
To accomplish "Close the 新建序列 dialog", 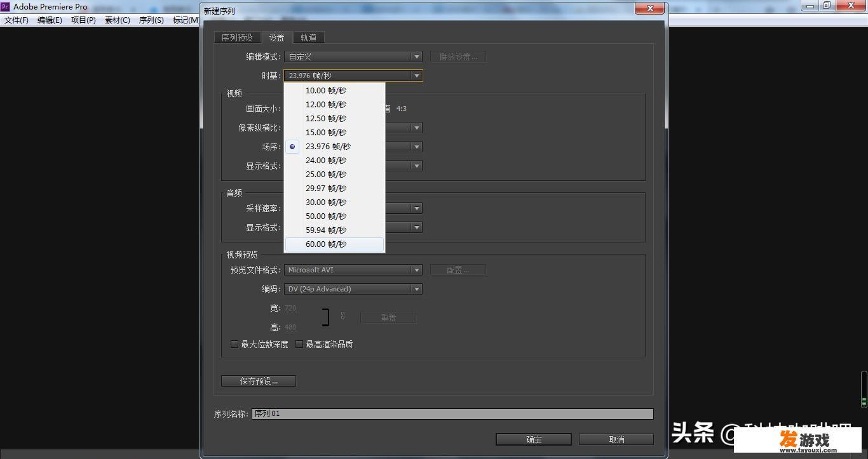I will click(x=650, y=9).
